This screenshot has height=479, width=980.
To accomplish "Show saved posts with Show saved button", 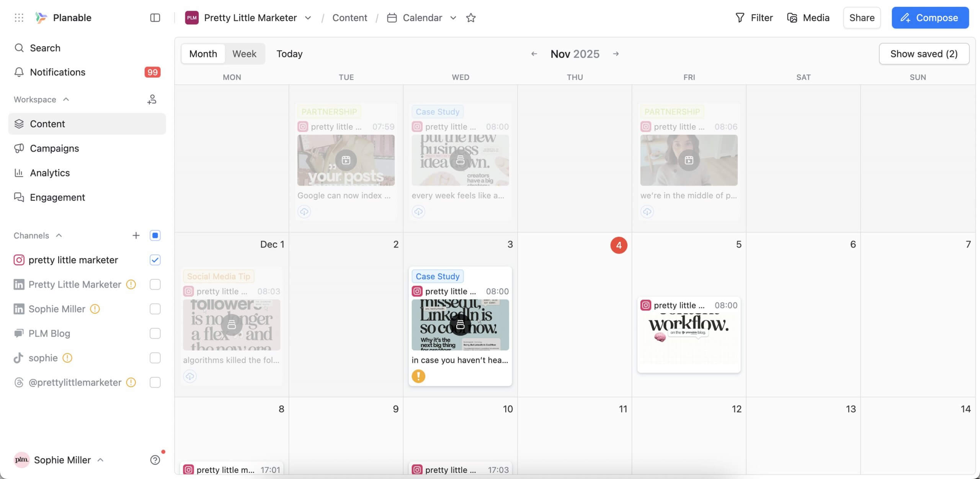I will click(924, 54).
